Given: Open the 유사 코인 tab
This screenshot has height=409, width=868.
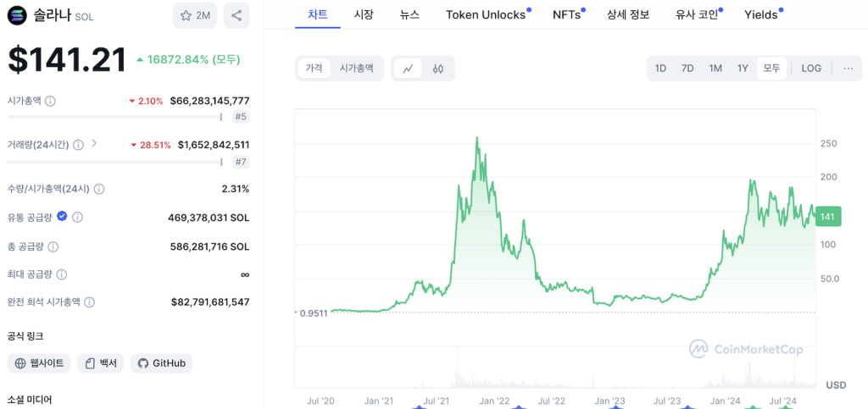Looking at the screenshot, I should click(x=697, y=15).
